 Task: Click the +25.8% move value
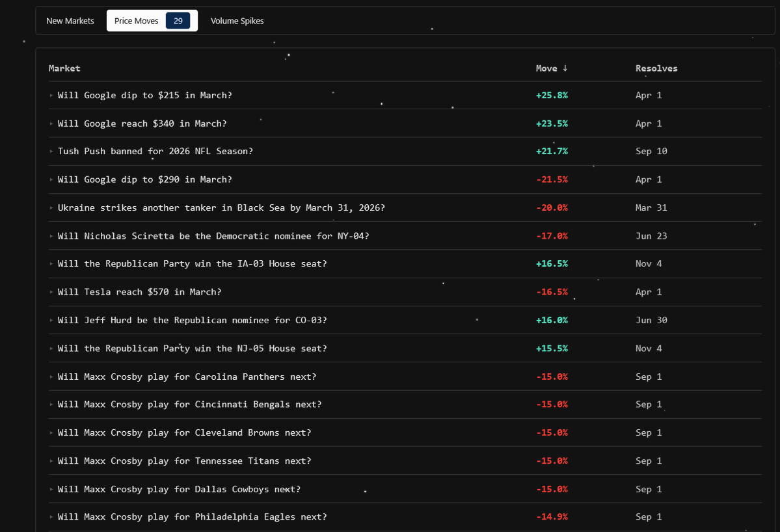tap(552, 96)
